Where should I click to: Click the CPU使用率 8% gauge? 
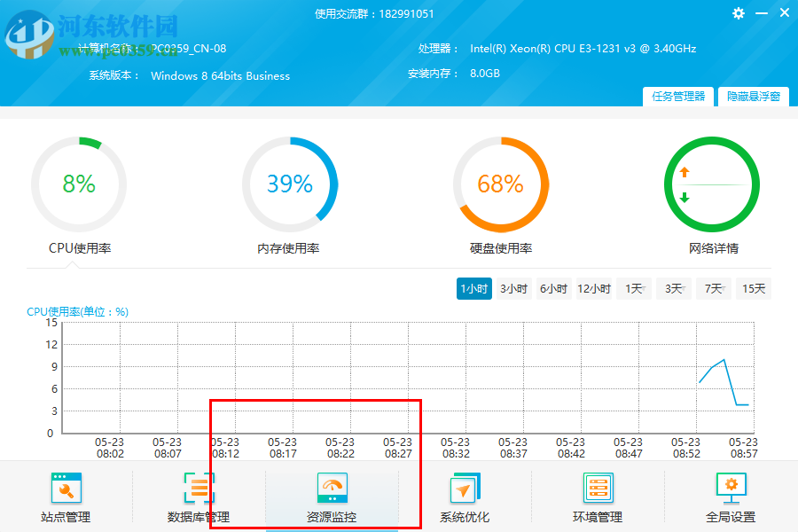(79, 184)
